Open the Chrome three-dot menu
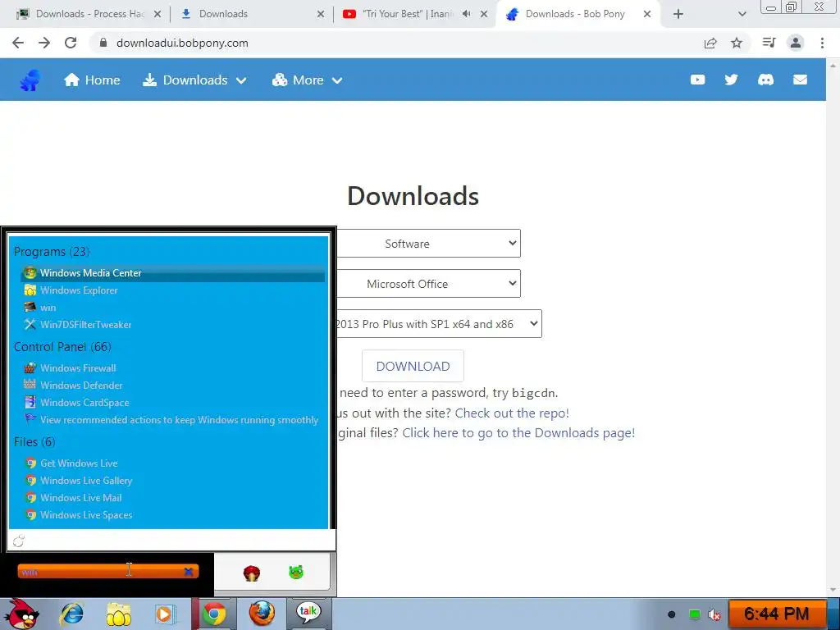This screenshot has width=840, height=630. coord(822,43)
